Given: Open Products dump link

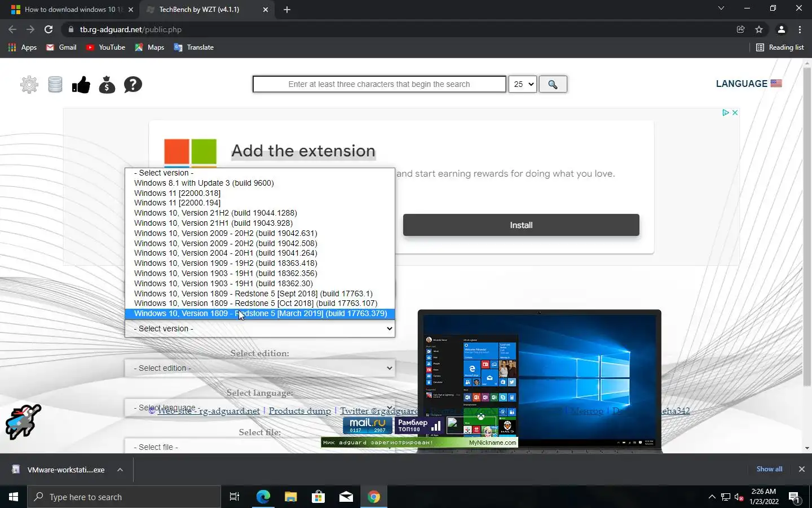Looking at the screenshot, I should pyautogui.click(x=299, y=411).
